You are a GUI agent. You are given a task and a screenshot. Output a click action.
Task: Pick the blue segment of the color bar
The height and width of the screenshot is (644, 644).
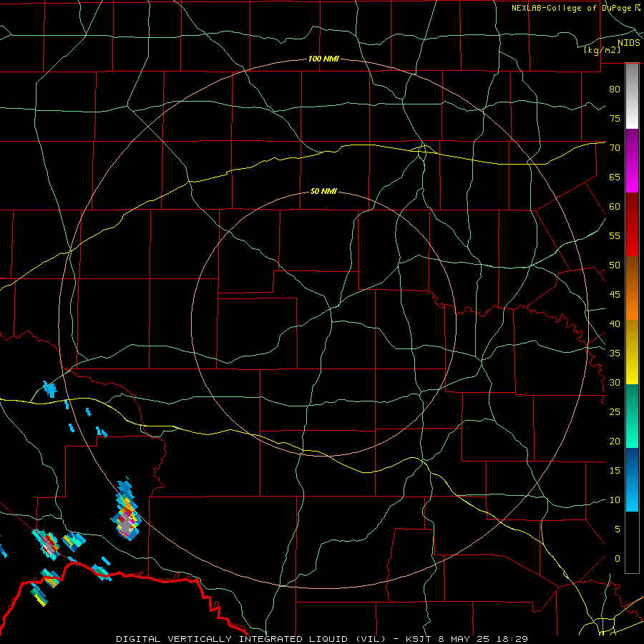632,479
